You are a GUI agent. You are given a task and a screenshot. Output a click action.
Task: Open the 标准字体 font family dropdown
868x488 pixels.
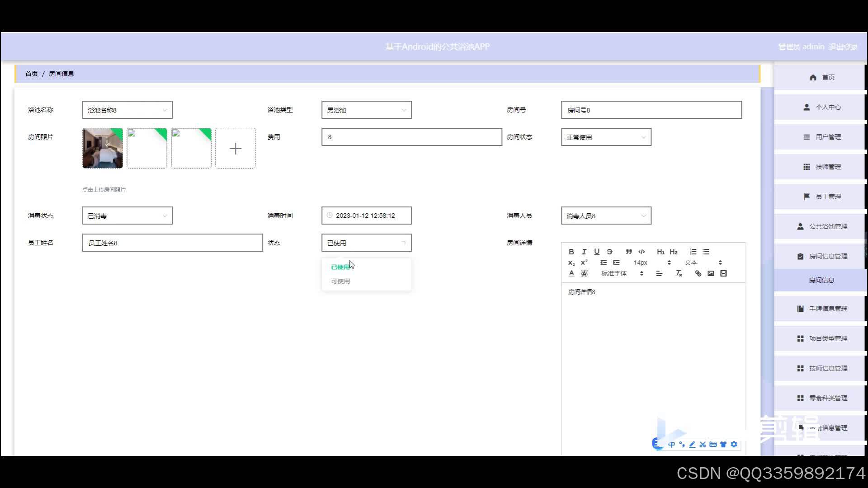tap(622, 273)
